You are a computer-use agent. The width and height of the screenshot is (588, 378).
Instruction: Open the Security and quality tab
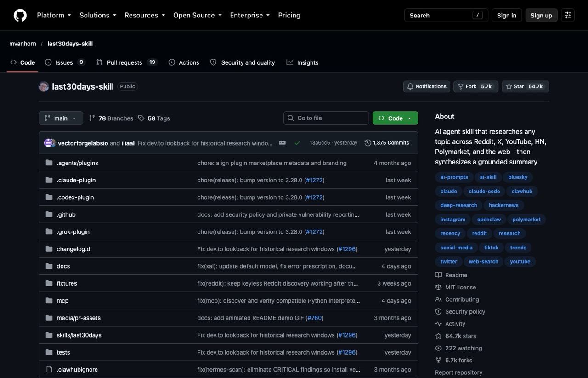(243, 62)
